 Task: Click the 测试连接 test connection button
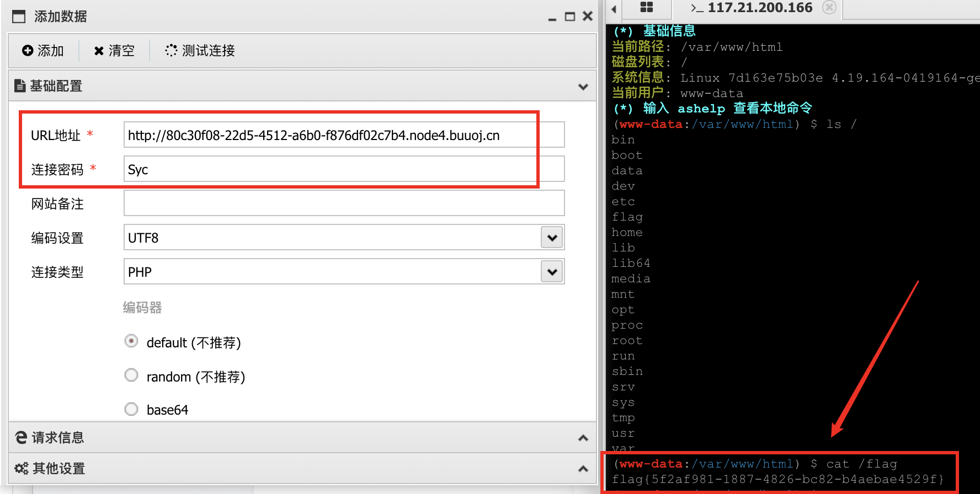point(200,51)
